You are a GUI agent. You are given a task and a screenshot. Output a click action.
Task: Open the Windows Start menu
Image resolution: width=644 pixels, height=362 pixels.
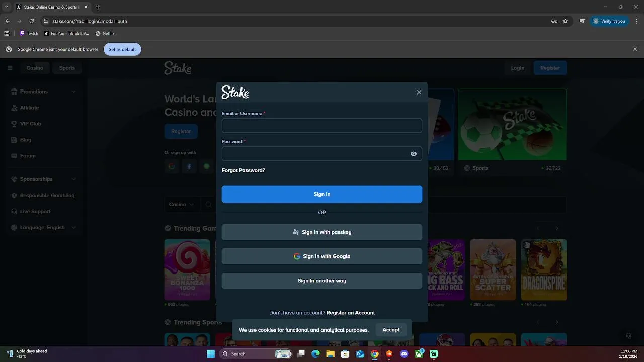[x=211, y=354]
